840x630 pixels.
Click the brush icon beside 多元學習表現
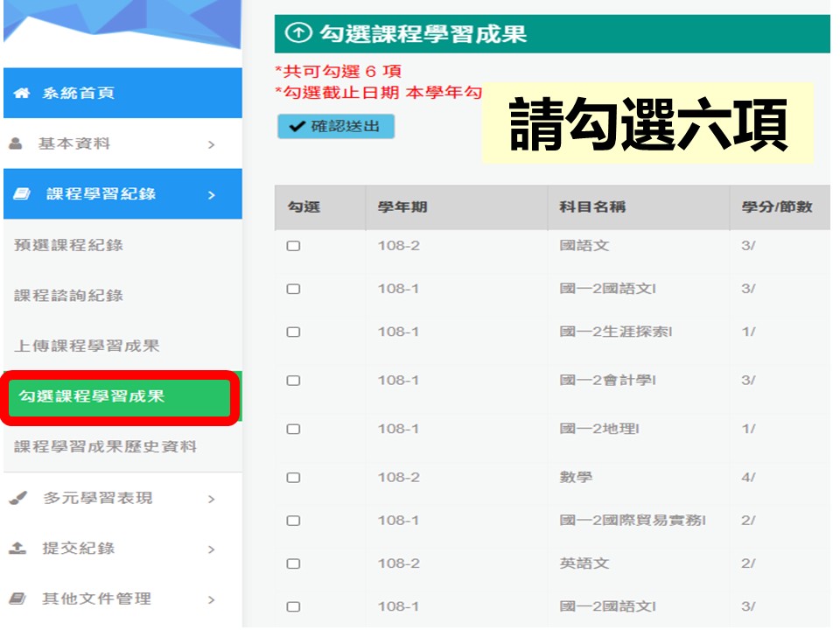17,498
